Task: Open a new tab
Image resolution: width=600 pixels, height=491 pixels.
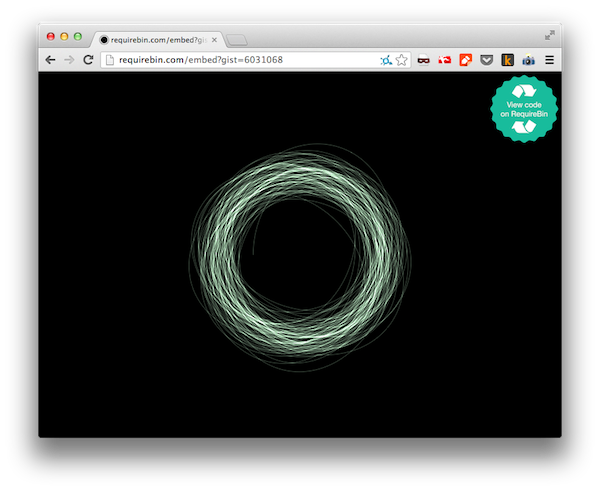Action: click(x=237, y=40)
